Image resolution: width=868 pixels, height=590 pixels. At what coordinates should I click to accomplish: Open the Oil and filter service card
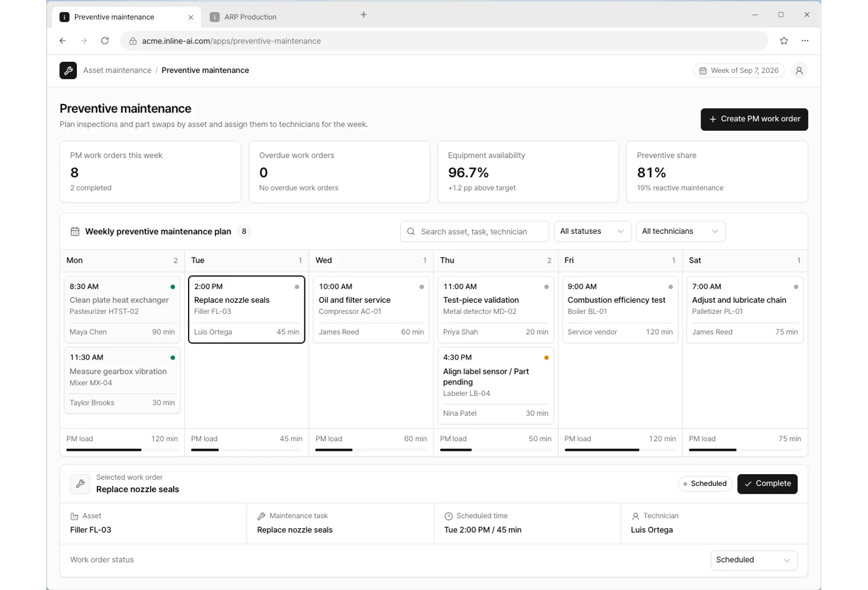click(x=371, y=309)
